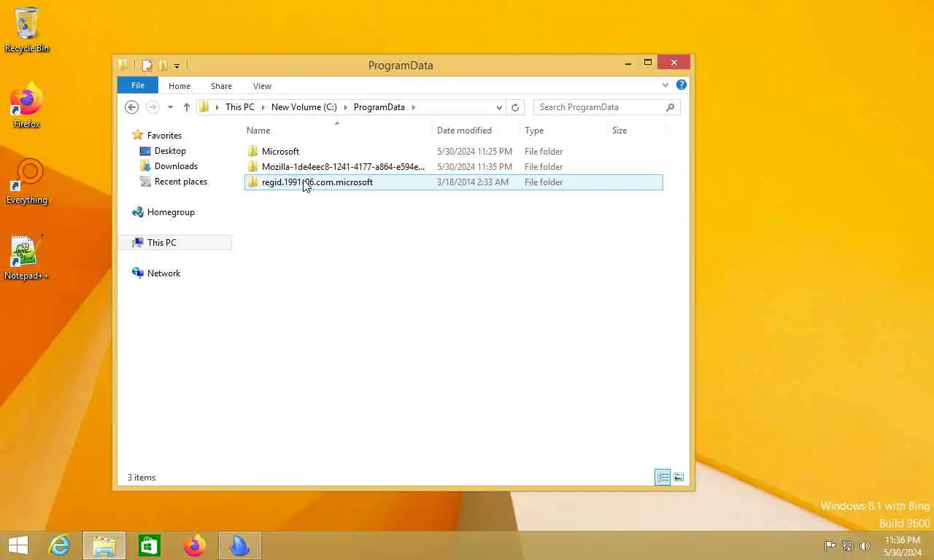Open Recycle Bin on the desktop

[x=27, y=30]
